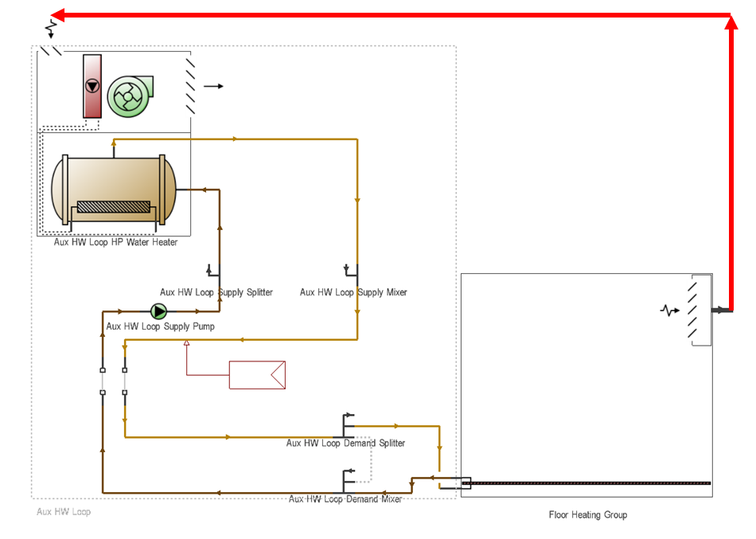Click the Aux HW Loop label
756x539 pixels.
click(x=64, y=511)
